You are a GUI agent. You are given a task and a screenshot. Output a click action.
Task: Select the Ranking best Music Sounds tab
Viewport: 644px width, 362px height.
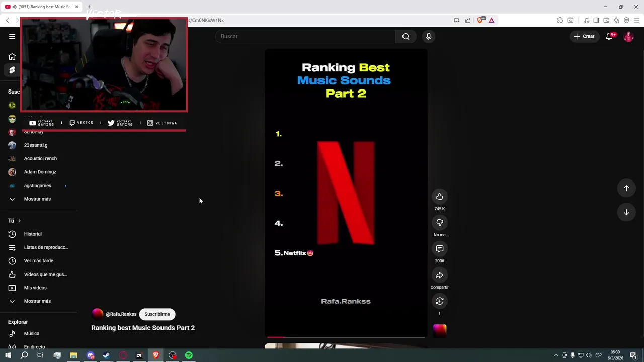41,7
